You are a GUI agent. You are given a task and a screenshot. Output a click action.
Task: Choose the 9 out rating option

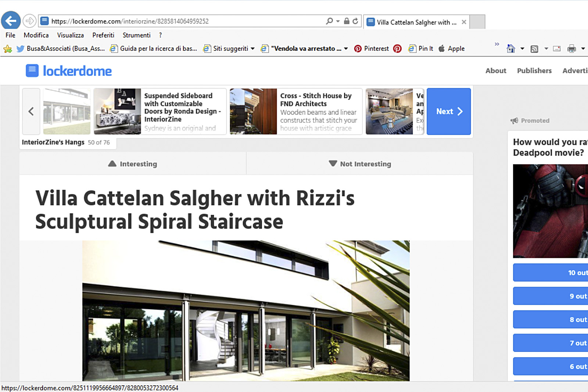[551, 296]
